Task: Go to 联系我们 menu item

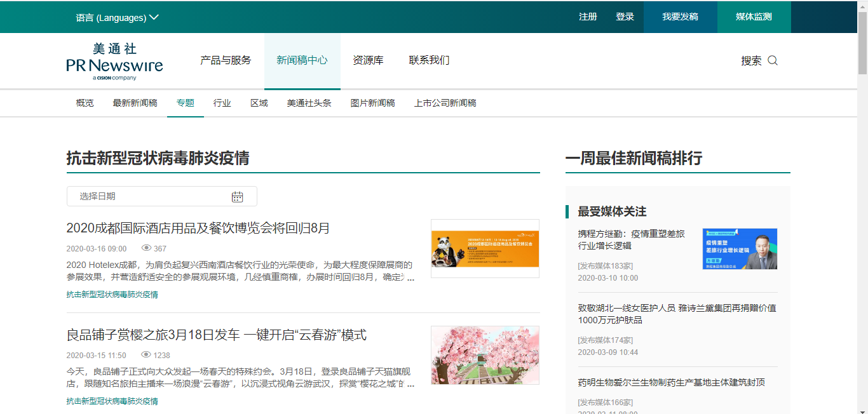Action: click(x=430, y=60)
